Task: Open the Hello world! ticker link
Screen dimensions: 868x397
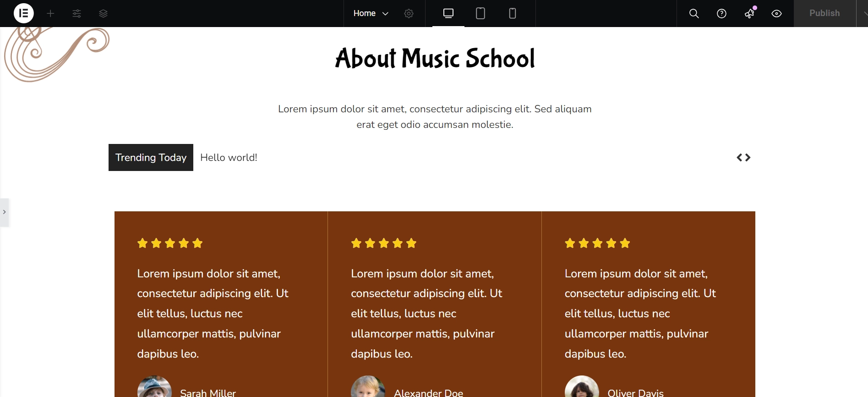Action: pos(229,157)
